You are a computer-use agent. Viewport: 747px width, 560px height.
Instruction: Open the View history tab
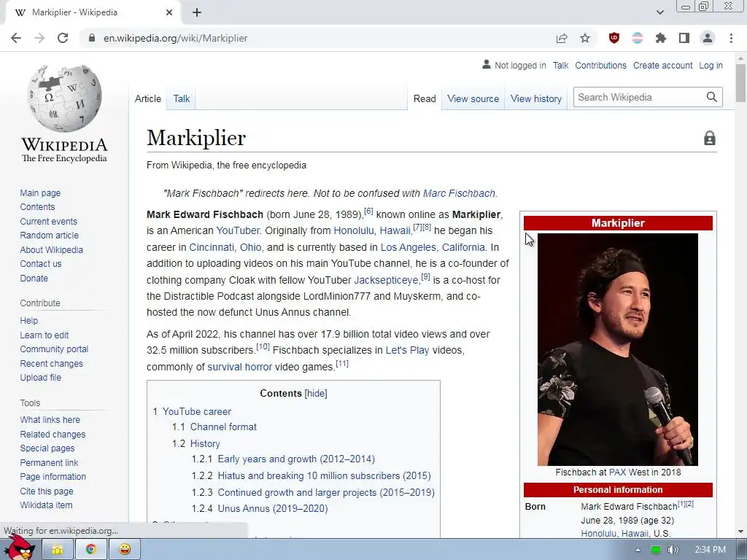pos(536,98)
